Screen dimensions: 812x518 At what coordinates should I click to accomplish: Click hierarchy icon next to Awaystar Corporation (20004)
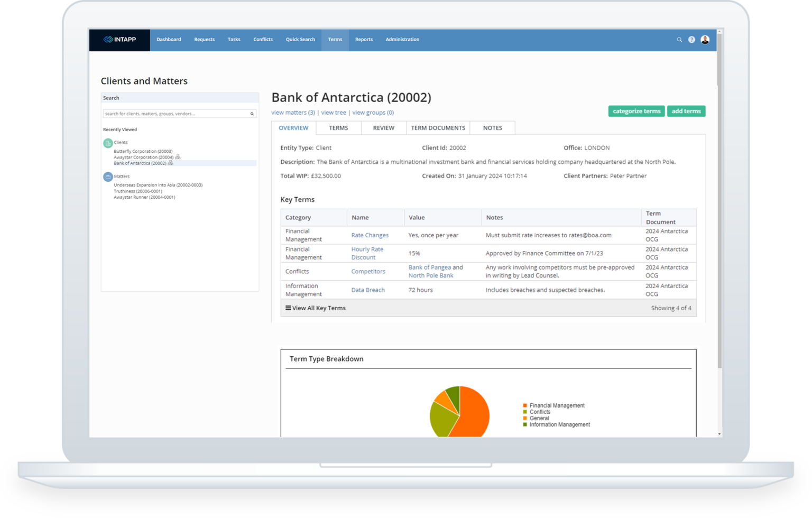pos(178,157)
